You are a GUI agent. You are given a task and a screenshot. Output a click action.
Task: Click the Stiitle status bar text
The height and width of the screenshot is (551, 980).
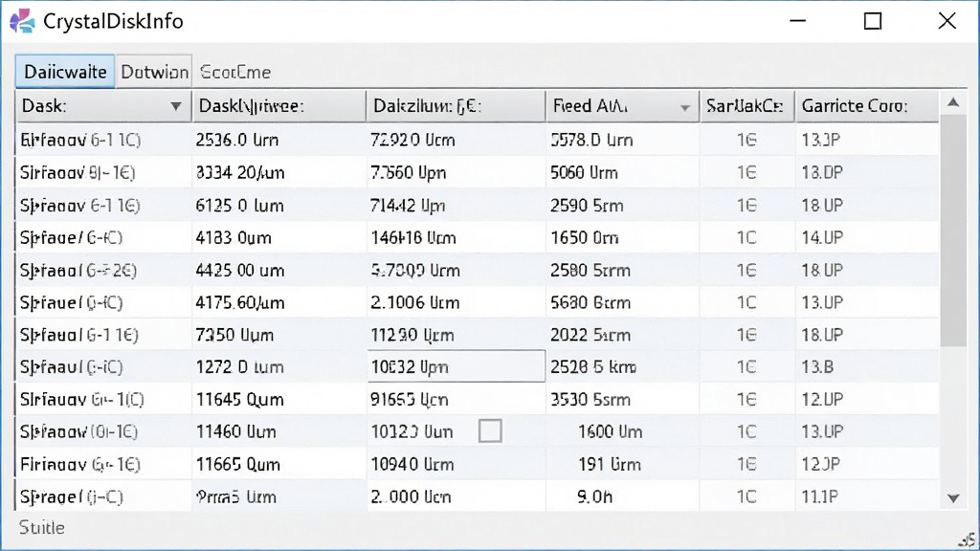[x=42, y=528]
